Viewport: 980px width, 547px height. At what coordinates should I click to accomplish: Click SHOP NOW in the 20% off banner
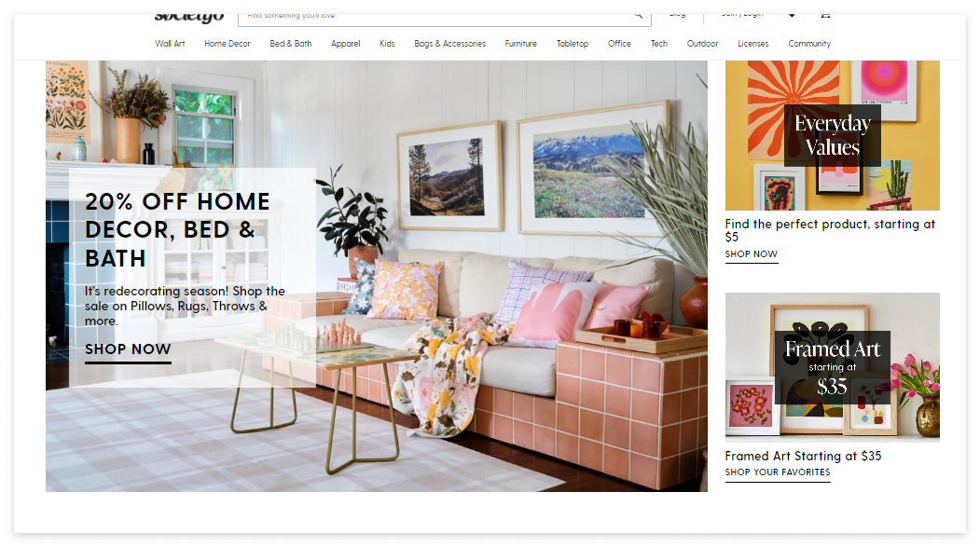[x=128, y=349]
